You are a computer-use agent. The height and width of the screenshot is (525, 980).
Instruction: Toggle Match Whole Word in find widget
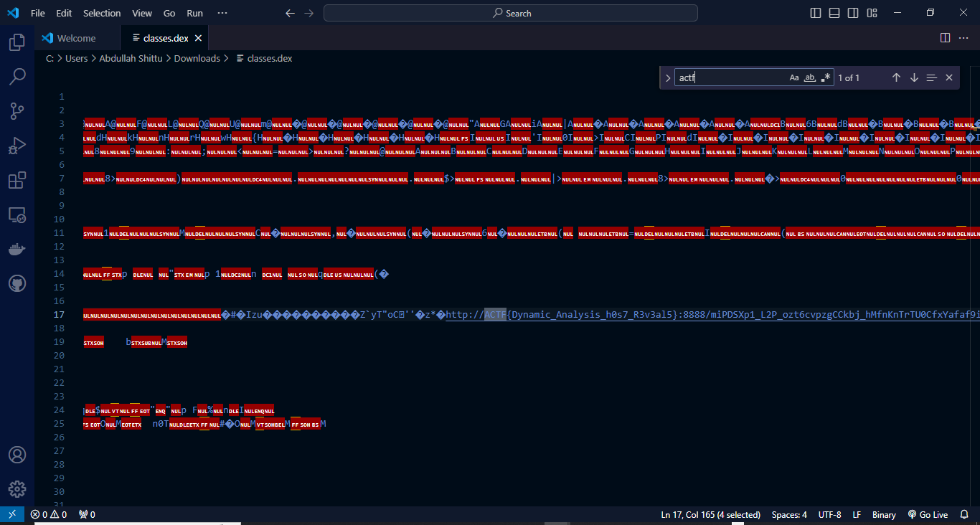810,77
